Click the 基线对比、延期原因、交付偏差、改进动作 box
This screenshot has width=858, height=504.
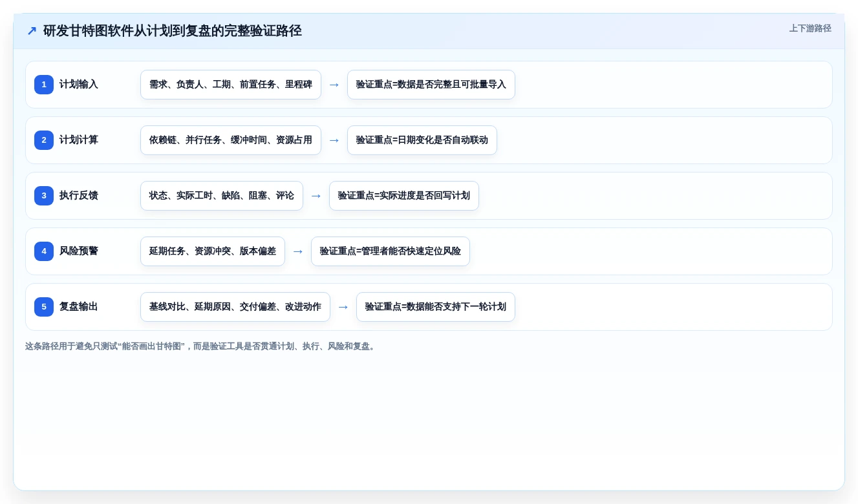235,307
